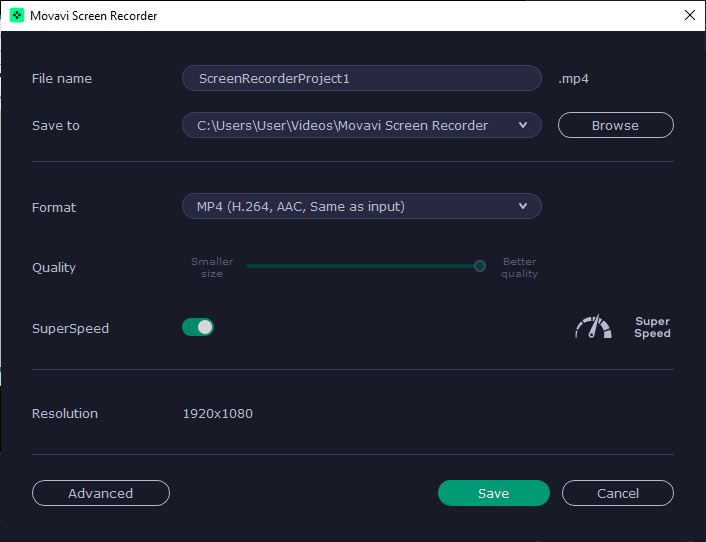Click the 1920x1080 resolution value
The image size is (706, 542).
click(218, 413)
